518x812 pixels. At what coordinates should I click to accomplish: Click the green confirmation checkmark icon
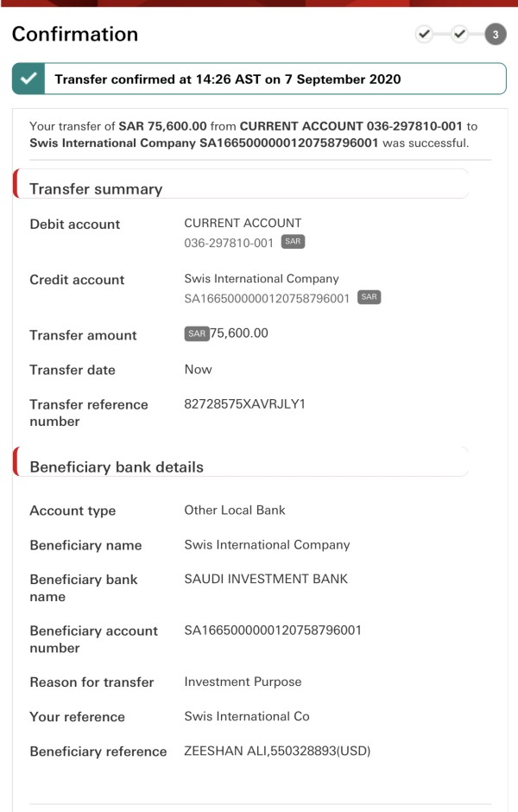click(29, 79)
